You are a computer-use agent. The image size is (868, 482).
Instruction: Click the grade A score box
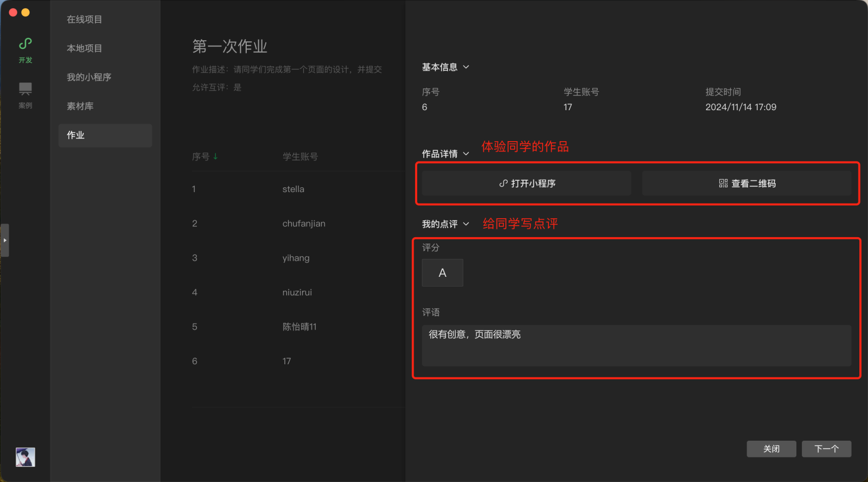click(x=443, y=272)
